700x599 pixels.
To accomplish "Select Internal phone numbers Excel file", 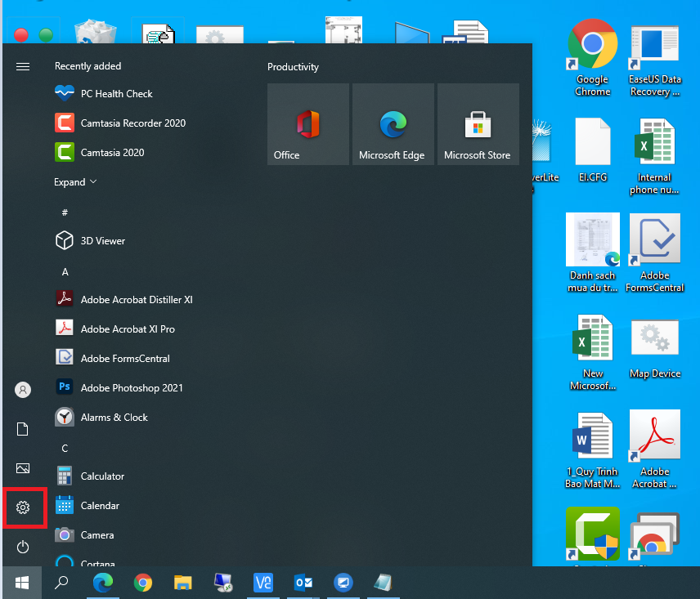I will (654, 156).
